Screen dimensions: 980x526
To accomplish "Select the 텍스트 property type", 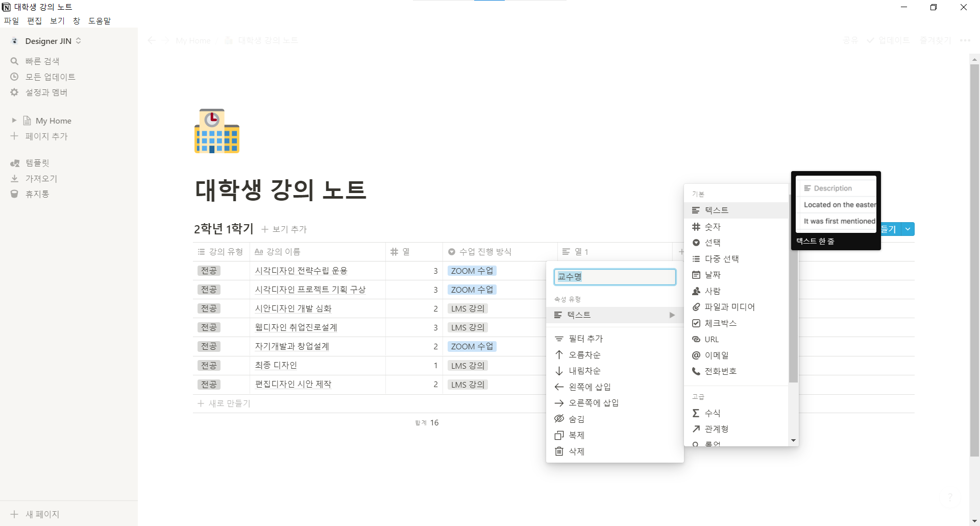I will coord(736,210).
